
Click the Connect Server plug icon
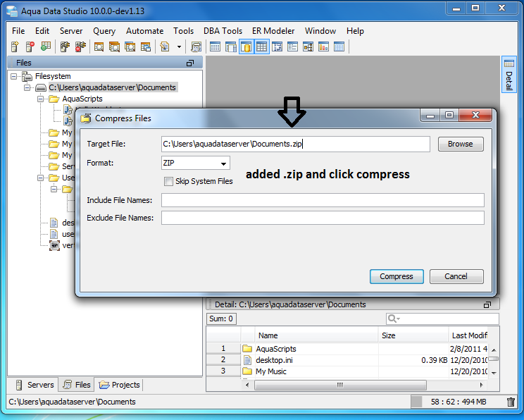[65, 47]
